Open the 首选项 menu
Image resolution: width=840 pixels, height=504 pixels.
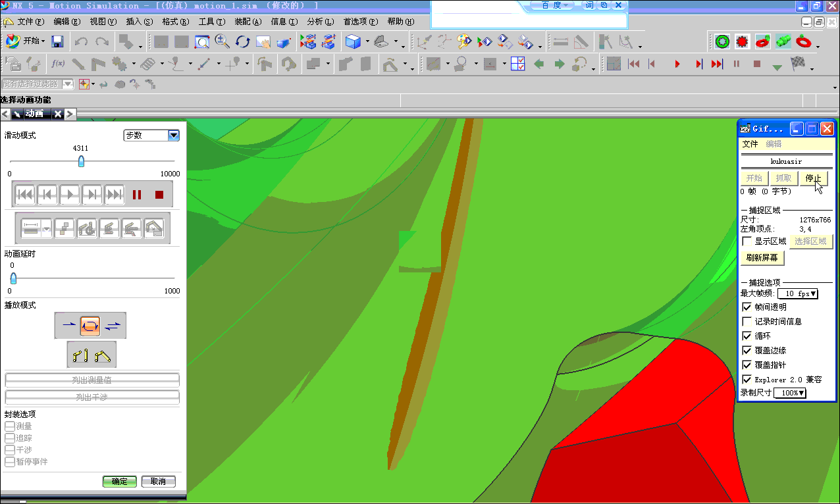point(360,22)
